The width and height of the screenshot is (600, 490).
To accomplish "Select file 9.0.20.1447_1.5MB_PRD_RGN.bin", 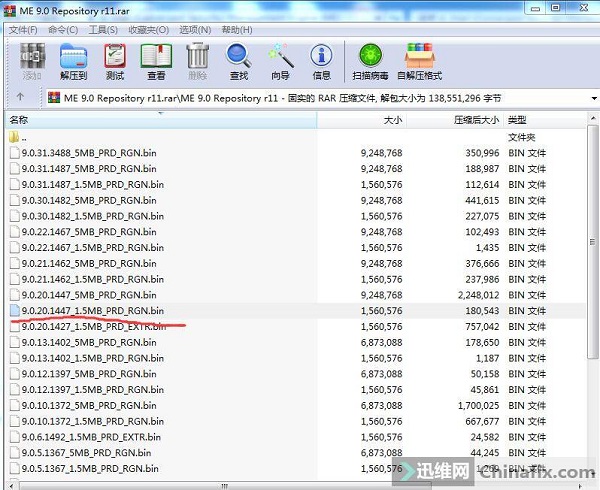I will [89, 311].
